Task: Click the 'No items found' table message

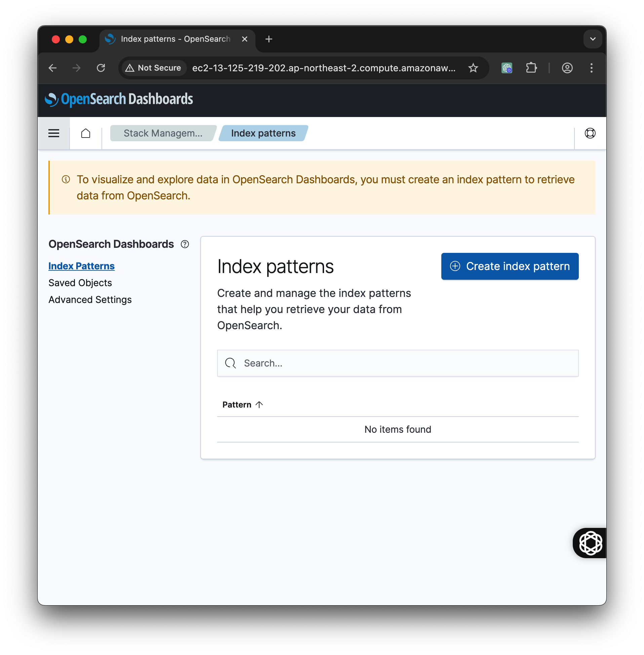Action: tap(398, 429)
